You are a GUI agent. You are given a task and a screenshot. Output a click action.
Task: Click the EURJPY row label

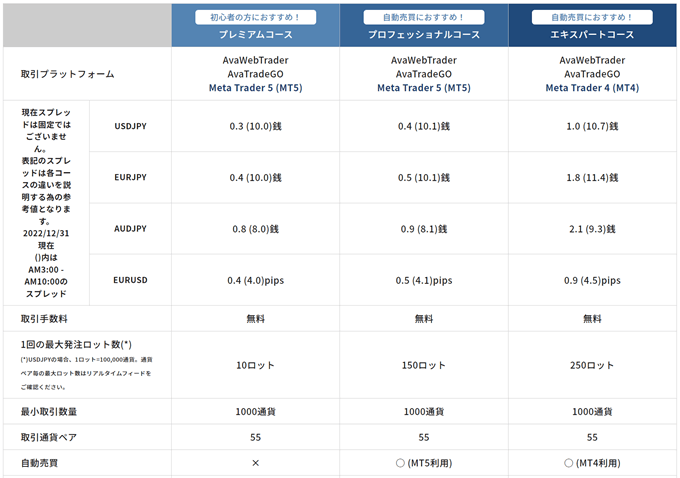(131, 177)
